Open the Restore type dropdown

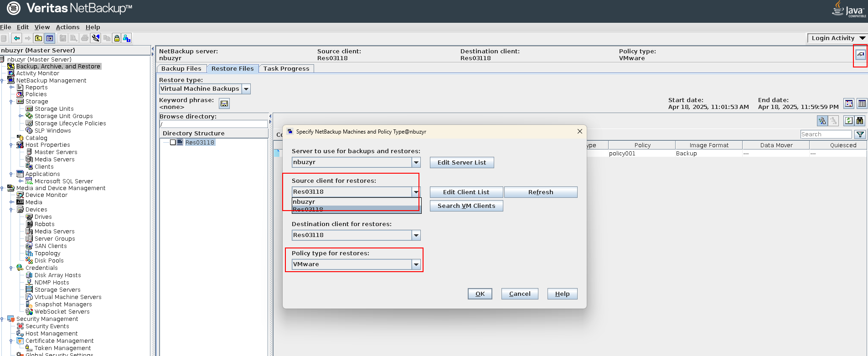point(246,89)
